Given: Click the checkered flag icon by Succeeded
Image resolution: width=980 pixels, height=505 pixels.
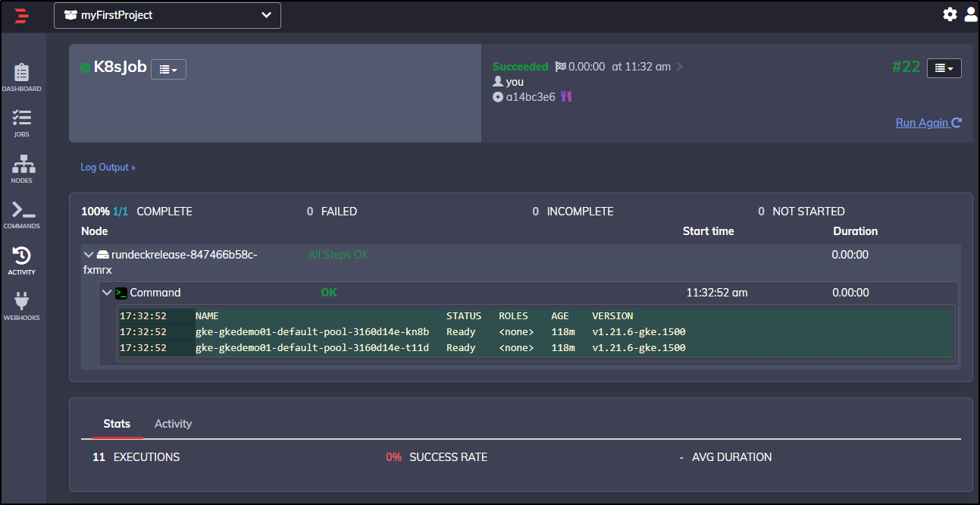Looking at the screenshot, I should (560, 67).
